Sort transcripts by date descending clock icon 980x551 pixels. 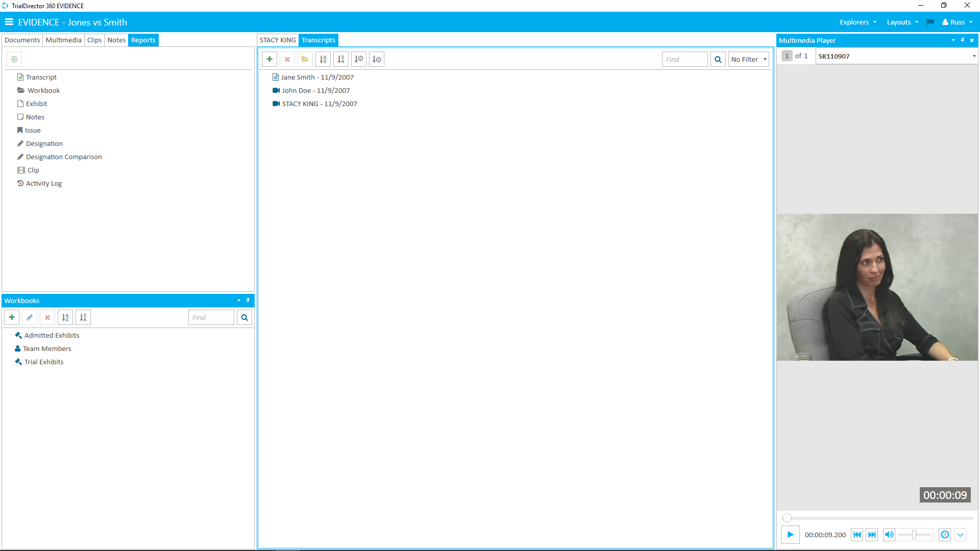[377, 59]
